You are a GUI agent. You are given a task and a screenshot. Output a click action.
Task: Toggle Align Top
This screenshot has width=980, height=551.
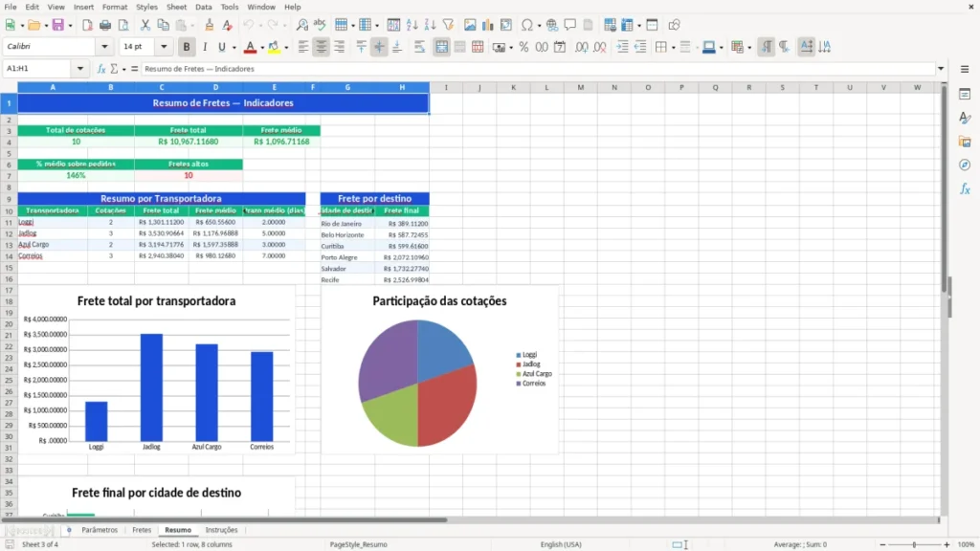click(361, 47)
